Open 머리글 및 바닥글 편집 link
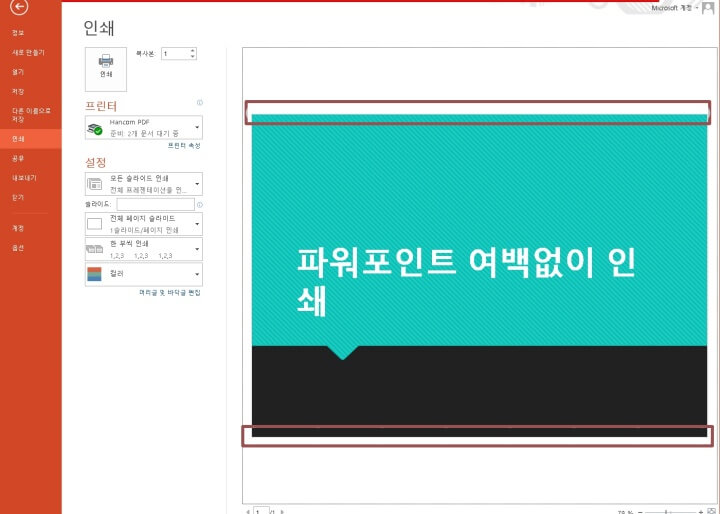 click(170, 293)
